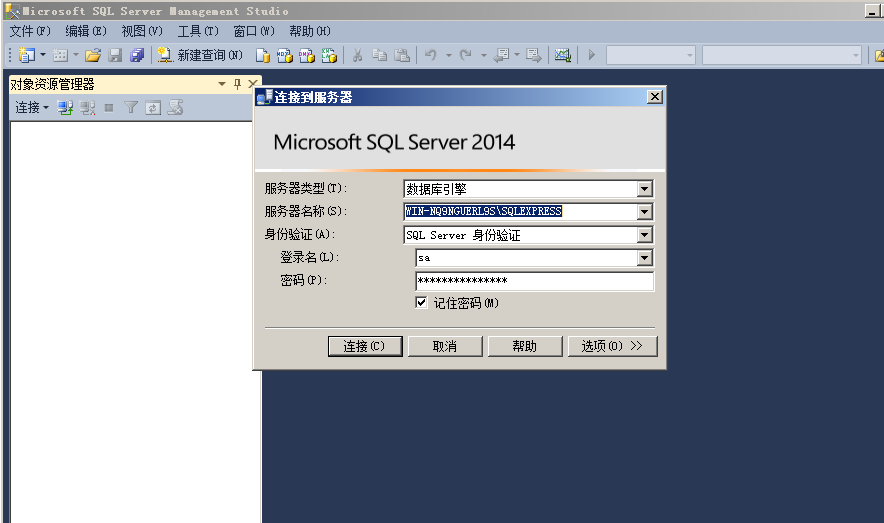Screen dimensions: 884x523
Task: Click the Activity Monitor icon
Action: (563, 55)
